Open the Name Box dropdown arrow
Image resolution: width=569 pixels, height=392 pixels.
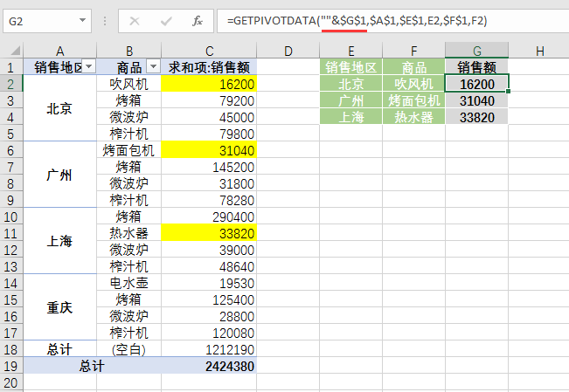(82, 20)
